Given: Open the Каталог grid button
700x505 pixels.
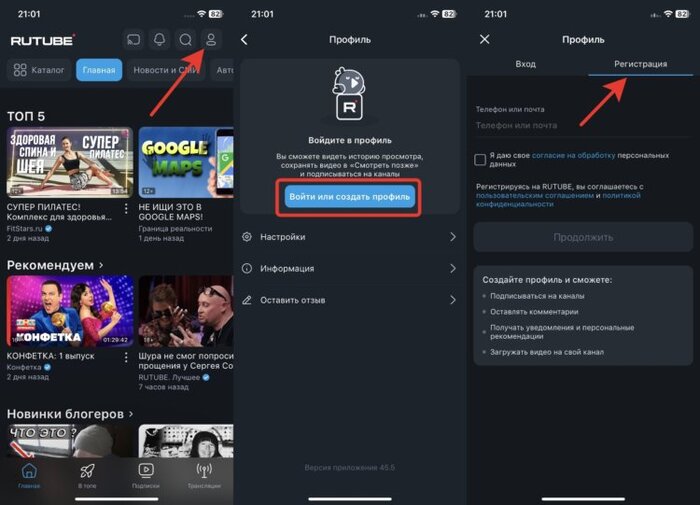Looking at the screenshot, I should tap(38, 70).
